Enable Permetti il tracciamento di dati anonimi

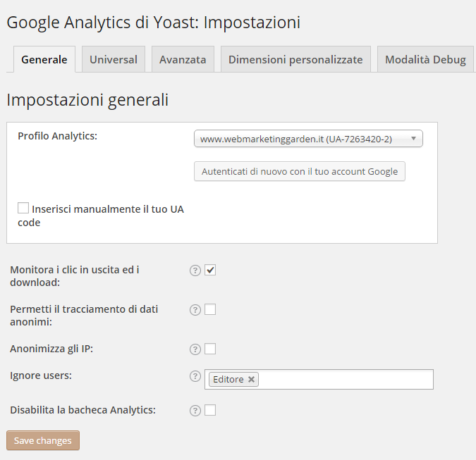coord(210,309)
